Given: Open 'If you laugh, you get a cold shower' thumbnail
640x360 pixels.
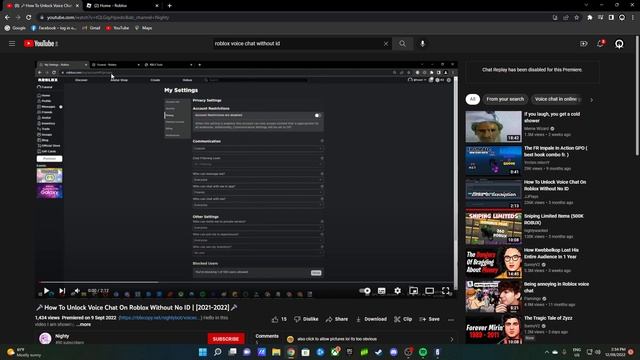Looking at the screenshot, I should (493, 127).
